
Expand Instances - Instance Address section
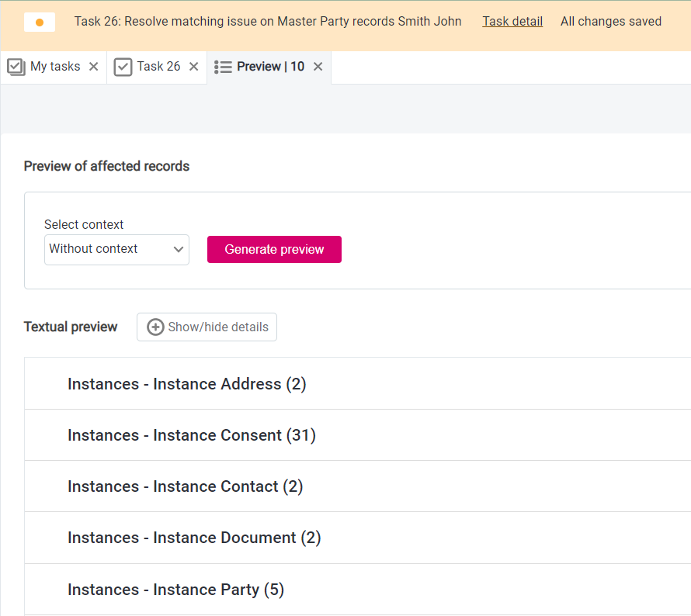(186, 384)
